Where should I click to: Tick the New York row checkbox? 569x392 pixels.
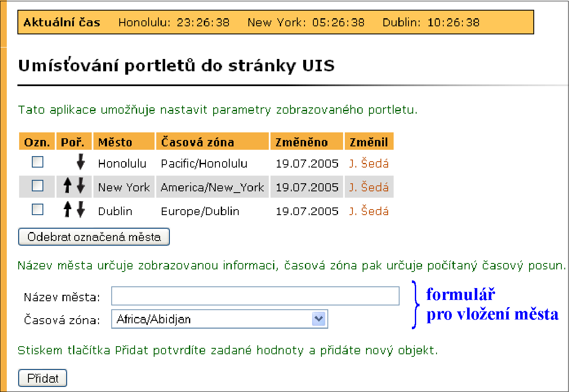point(38,185)
